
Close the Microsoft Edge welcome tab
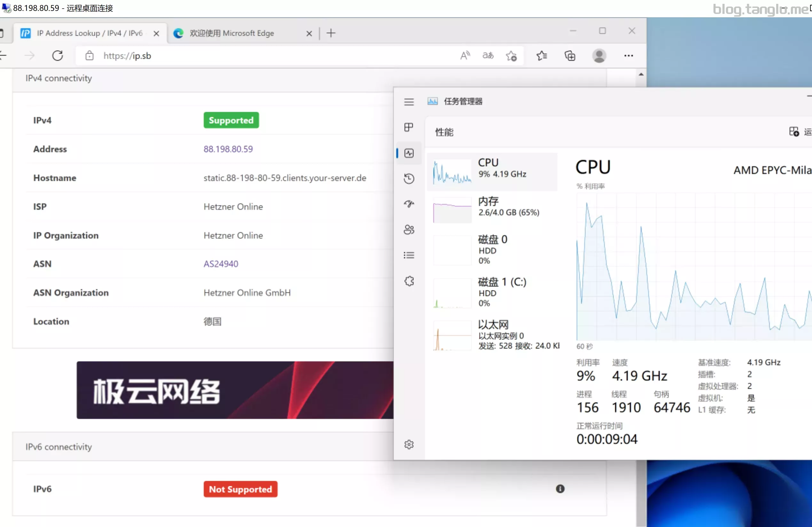pyautogui.click(x=309, y=34)
